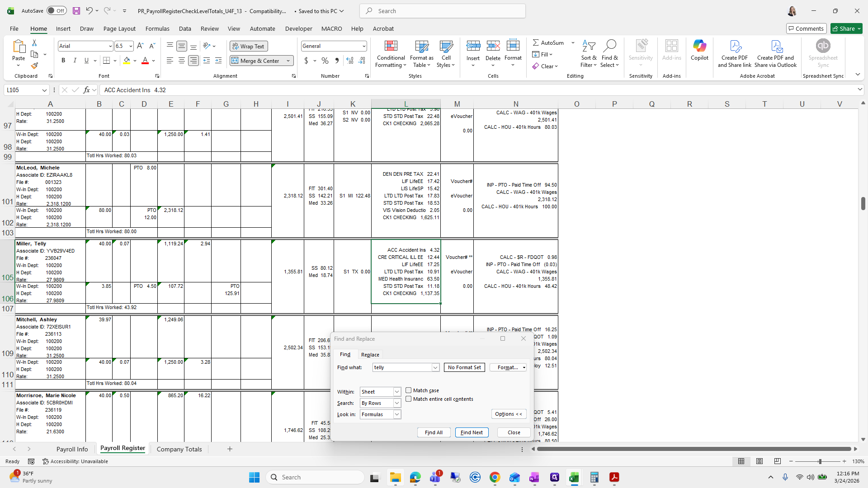Image resolution: width=868 pixels, height=488 pixels.
Task: Open the Number Format dropdown
Action: click(x=363, y=46)
